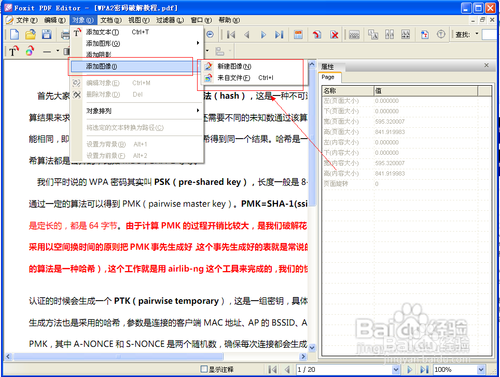Close the properties panel with its X
The image size is (500, 377).
tap(486, 65)
